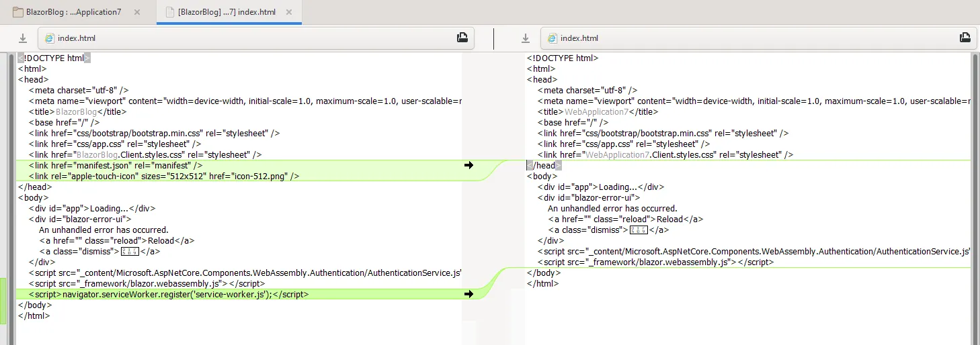The image size is (980, 345).
Task: Click the manifest.json link line in the left pane
Action: (x=116, y=165)
